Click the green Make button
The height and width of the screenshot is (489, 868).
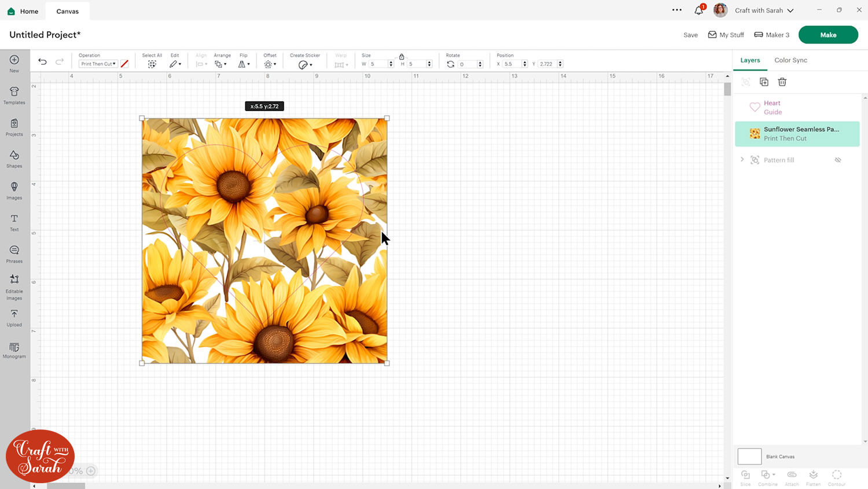tap(827, 35)
